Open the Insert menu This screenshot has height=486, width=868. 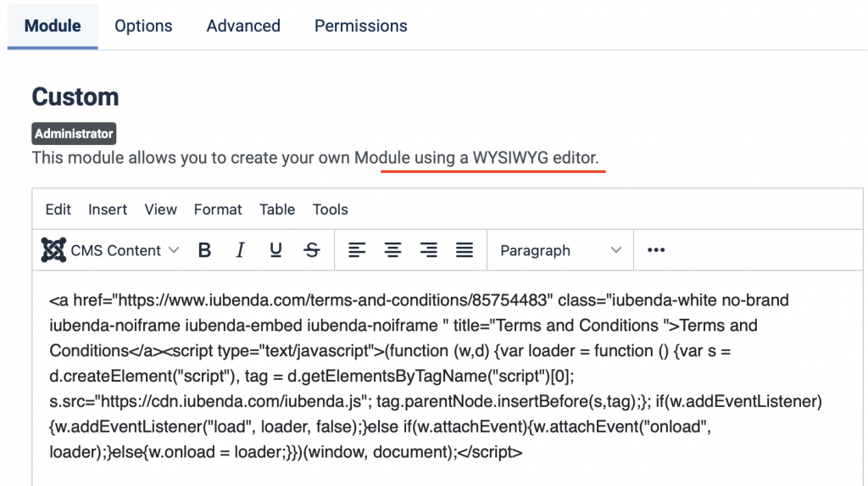(x=108, y=209)
